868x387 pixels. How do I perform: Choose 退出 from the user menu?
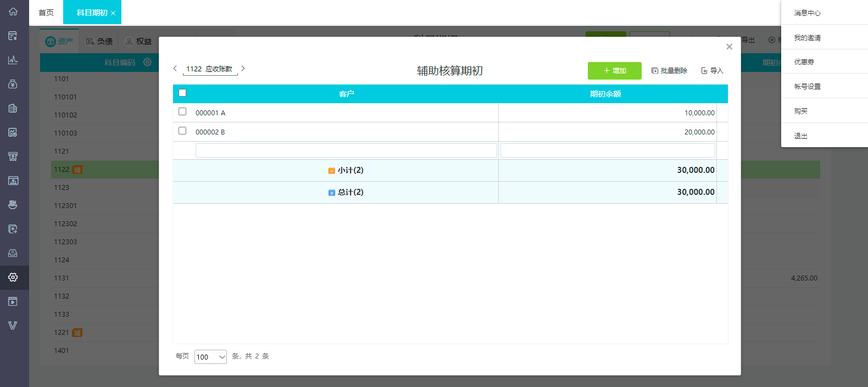click(800, 136)
